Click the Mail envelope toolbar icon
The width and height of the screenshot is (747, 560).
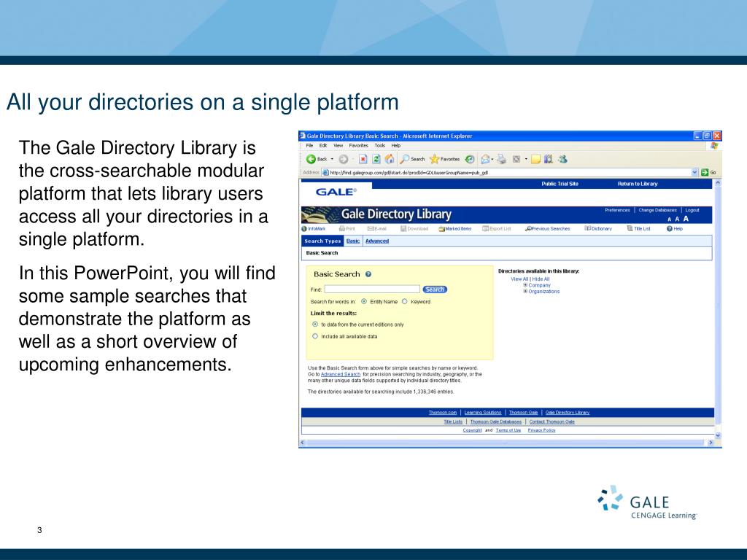coord(485,159)
